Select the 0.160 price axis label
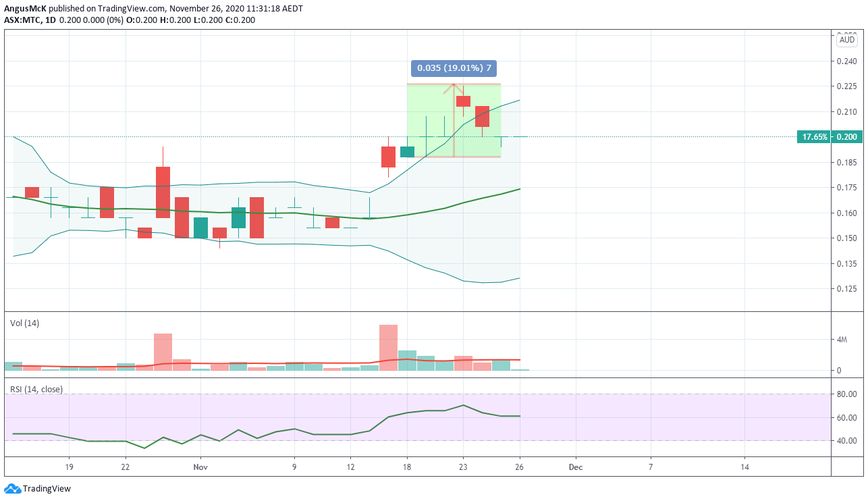 tap(847, 213)
